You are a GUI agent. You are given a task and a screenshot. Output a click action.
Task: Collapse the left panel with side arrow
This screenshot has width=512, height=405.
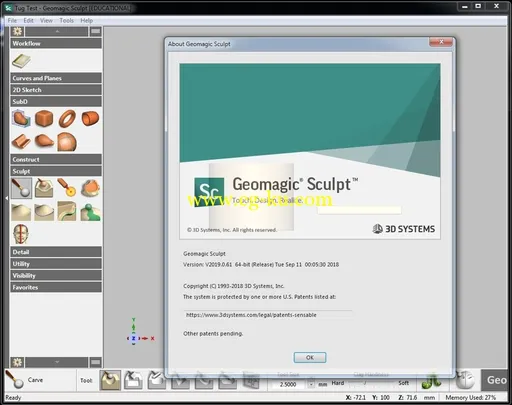point(7,198)
